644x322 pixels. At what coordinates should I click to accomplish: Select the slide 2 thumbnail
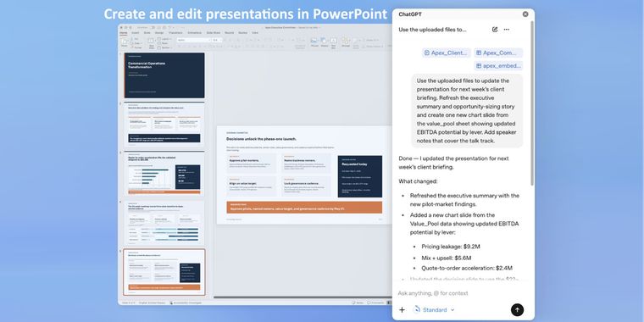[x=164, y=125]
